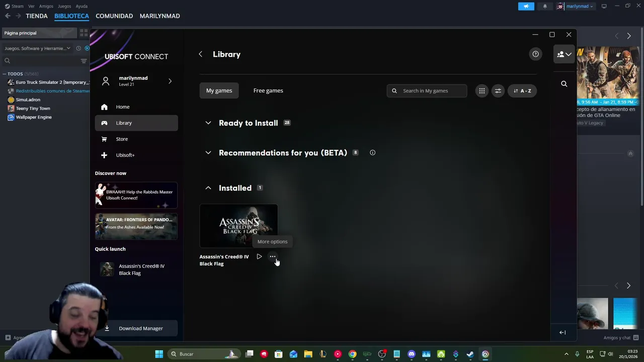This screenshot has height=362, width=644.
Task: Click Steam back navigation arrow
Action: (x=8, y=16)
